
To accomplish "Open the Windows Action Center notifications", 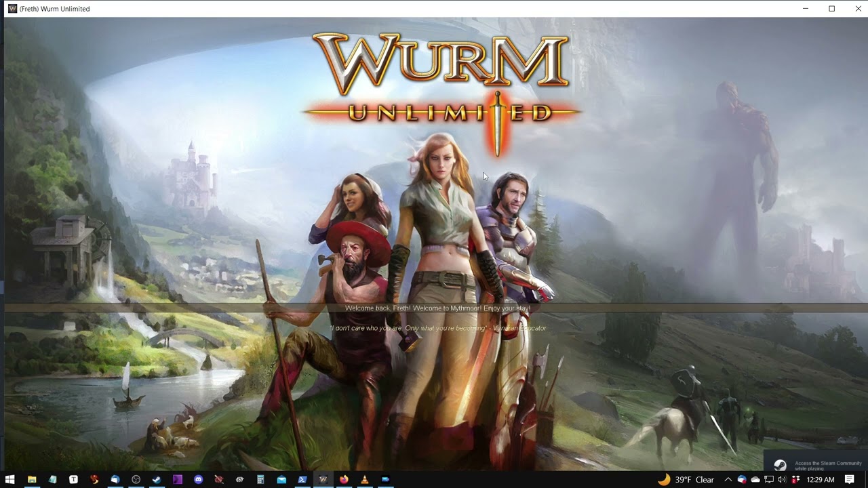I will pos(850,479).
